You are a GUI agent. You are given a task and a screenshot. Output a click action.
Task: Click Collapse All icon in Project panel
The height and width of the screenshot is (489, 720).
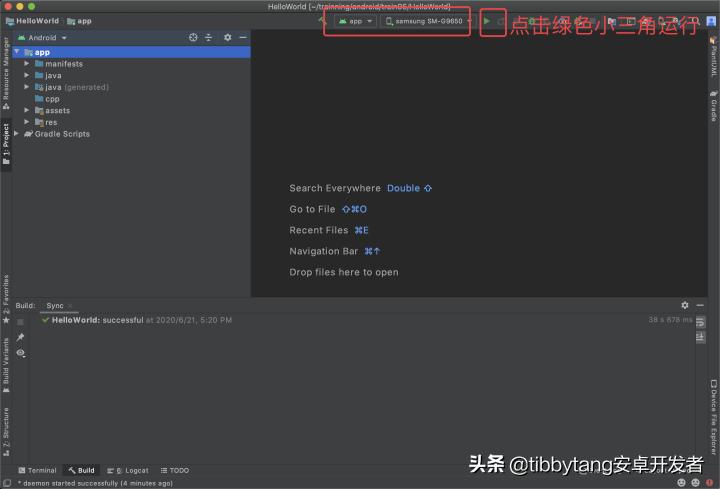(208, 38)
